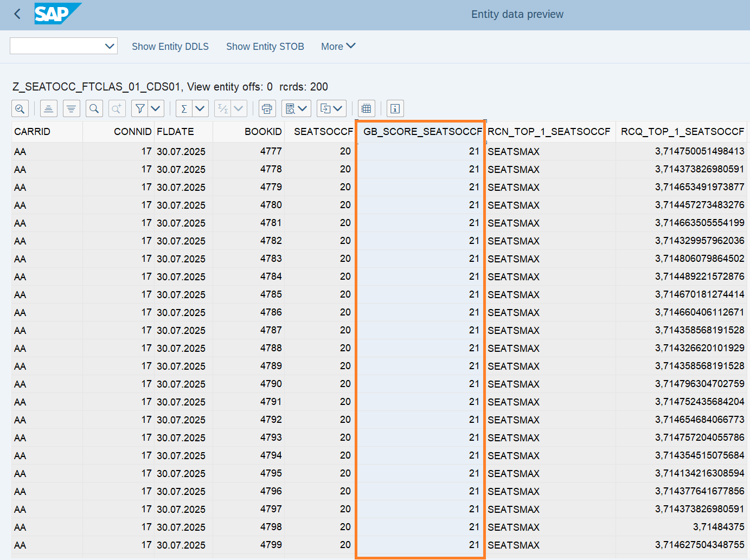This screenshot has height=560, width=750.
Task: Sort table in ascending order
Action: pyautogui.click(x=48, y=109)
